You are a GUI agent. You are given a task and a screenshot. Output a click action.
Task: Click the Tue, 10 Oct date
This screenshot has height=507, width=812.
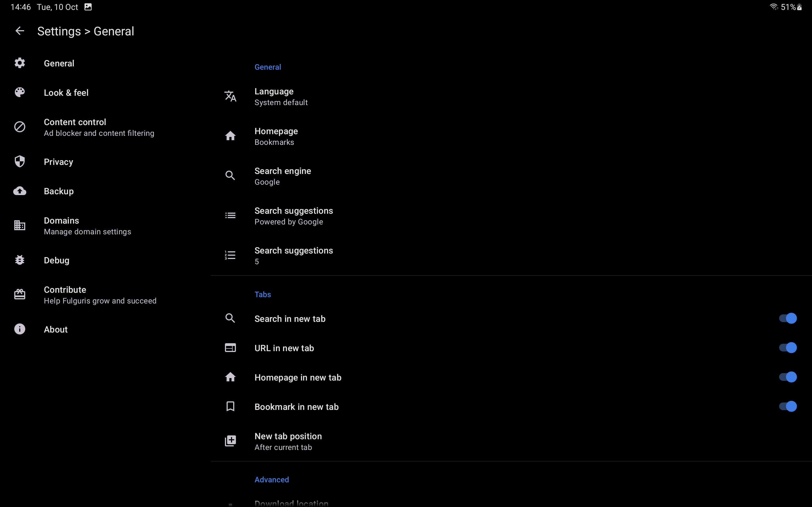point(57,7)
